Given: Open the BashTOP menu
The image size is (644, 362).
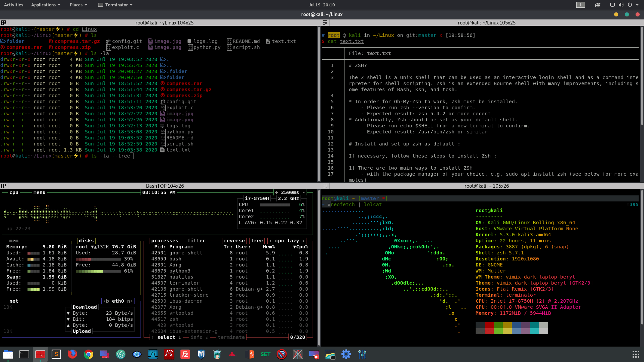Looking at the screenshot, I should [39, 192].
